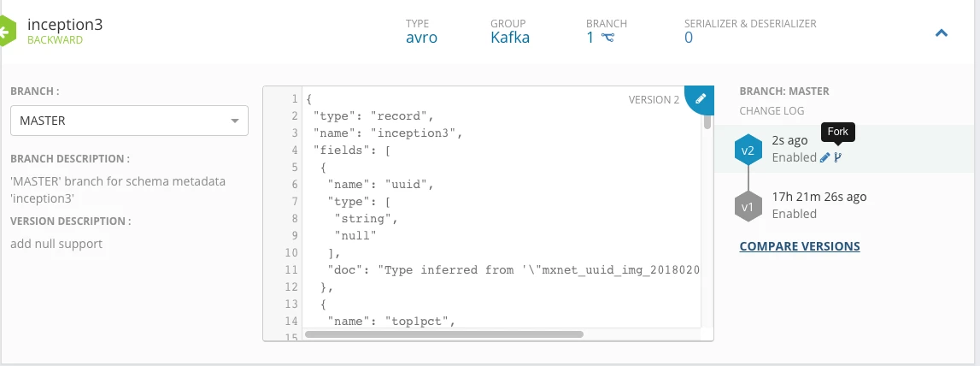
Task: Click the Kafka group value
Action: coord(510,38)
